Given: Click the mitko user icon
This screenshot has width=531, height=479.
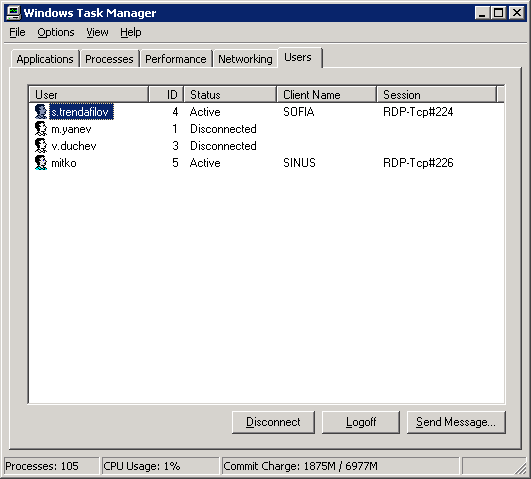Looking at the screenshot, I should (41, 163).
